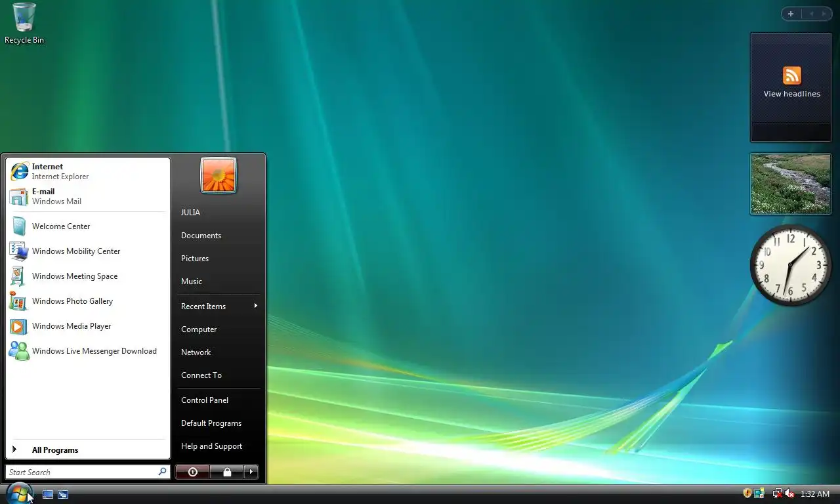Open Welcome Center
This screenshot has width=840, height=504.
pyautogui.click(x=88, y=226)
